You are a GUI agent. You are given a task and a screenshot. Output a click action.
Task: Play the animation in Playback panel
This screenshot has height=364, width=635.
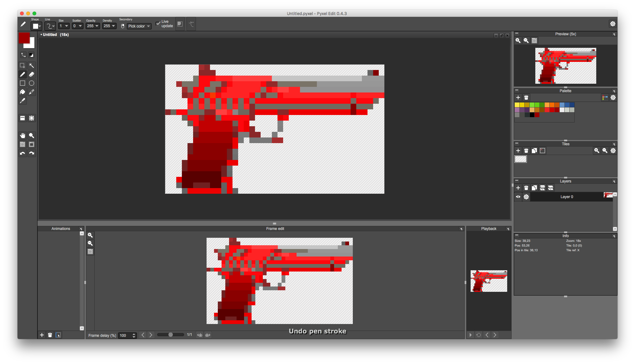pyautogui.click(x=471, y=335)
